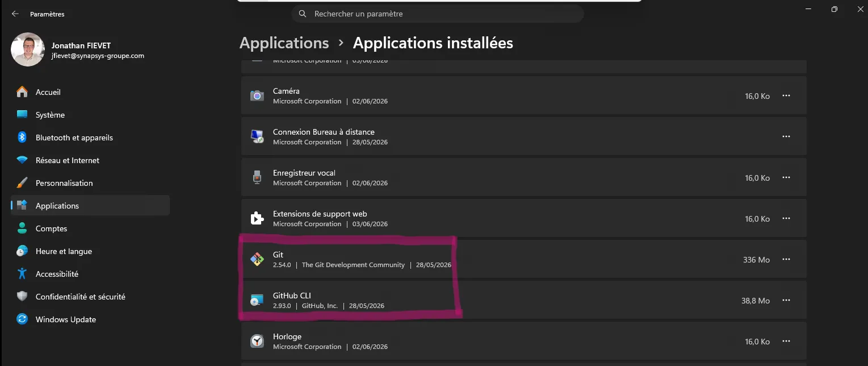This screenshot has height=366, width=868.
Task: Select Confidentialité et sécurité sidebar entry
Action: 90,297
